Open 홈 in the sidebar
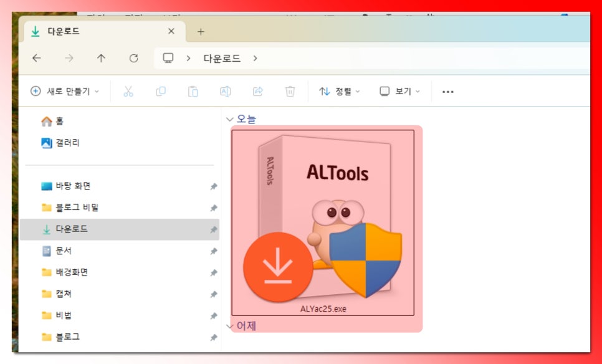Viewport: 602px width, 364px height. click(52, 122)
